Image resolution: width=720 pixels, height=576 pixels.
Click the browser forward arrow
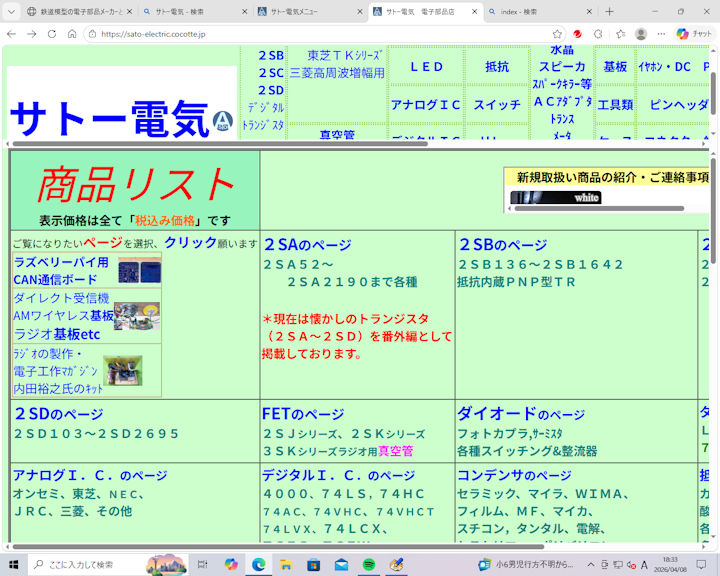pyautogui.click(x=32, y=34)
